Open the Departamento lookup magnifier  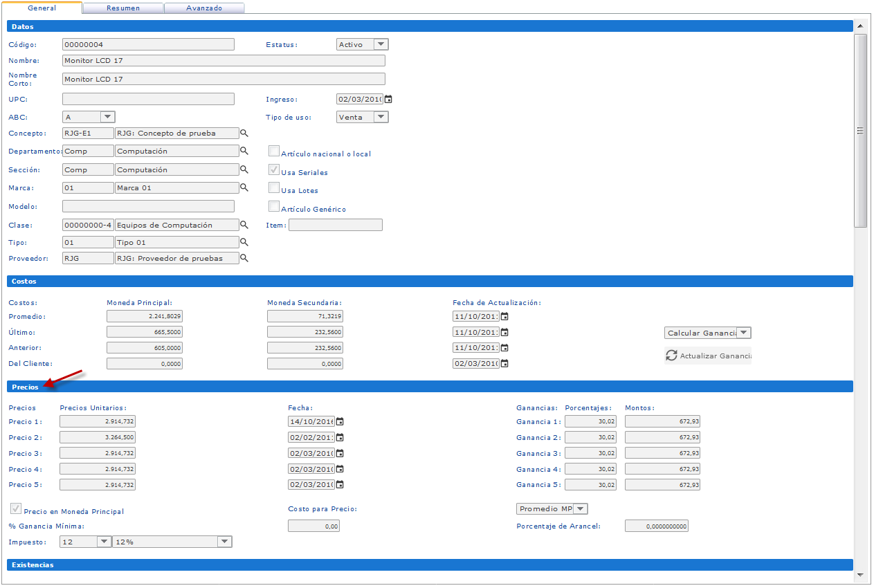point(244,151)
